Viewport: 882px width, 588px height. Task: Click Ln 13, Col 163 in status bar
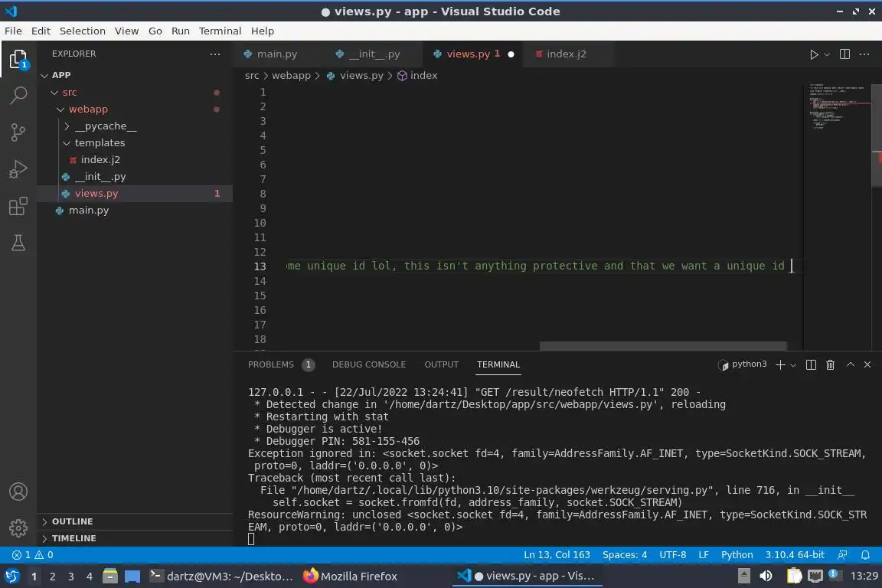(x=557, y=555)
